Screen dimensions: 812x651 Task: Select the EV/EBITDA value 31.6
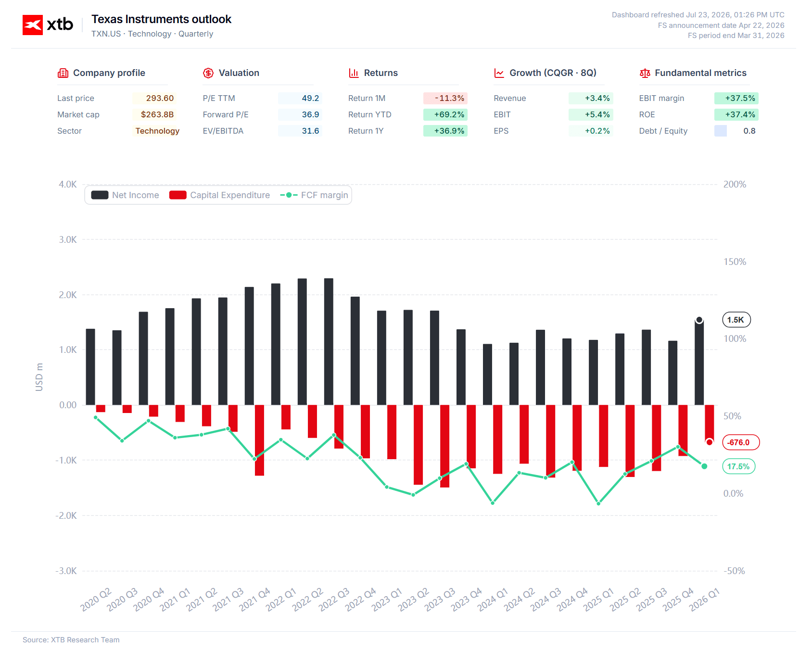click(300, 131)
